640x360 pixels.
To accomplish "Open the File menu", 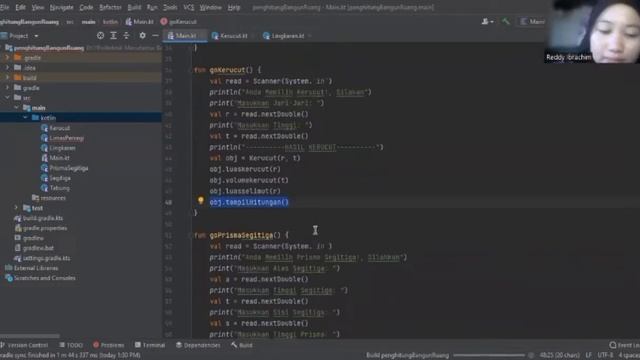I will pyautogui.click(x=4, y=7).
